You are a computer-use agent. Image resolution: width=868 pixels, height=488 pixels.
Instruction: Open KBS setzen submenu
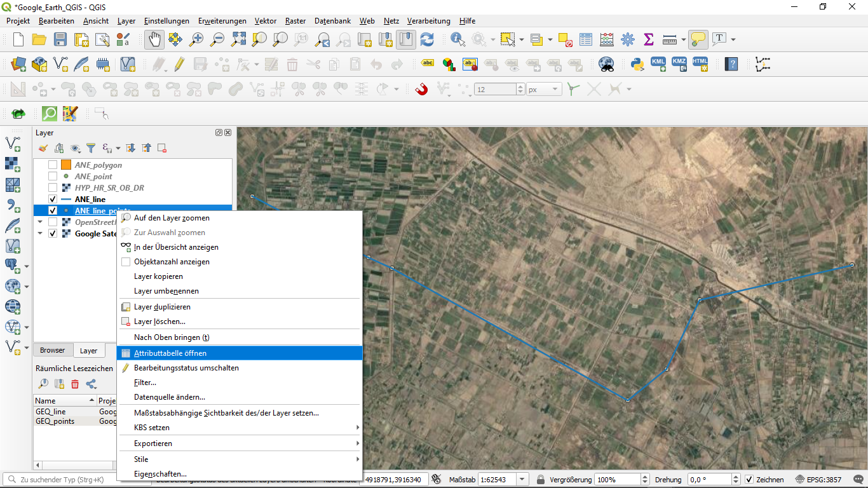coord(240,428)
